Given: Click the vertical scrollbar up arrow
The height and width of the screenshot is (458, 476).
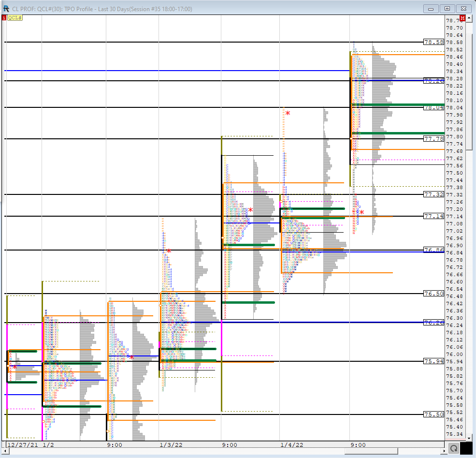Looking at the screenshot, I should click(x=469, y=18).
